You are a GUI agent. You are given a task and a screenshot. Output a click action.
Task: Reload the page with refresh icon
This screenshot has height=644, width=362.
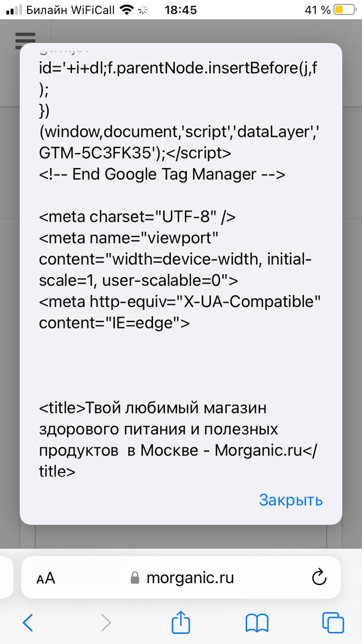[319, 578]
